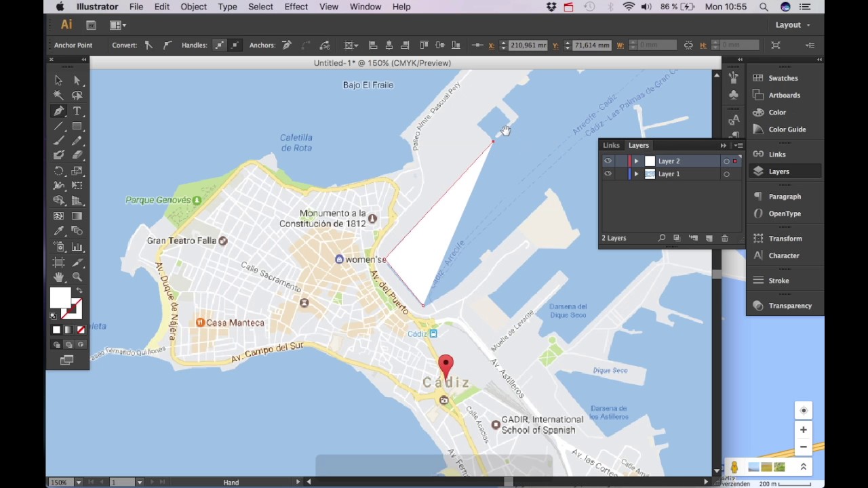Click the Fill color swatch in toolbox
This screenshot has width=868, height=488.
click(60, 298)
